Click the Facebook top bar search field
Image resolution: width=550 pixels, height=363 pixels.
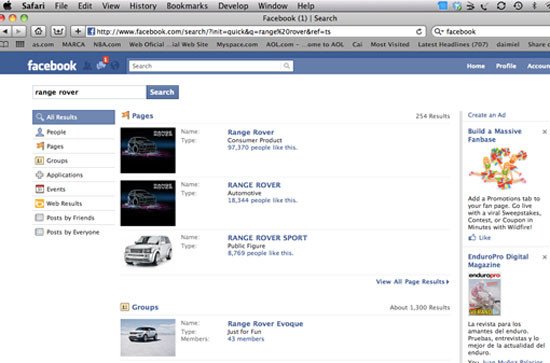pos(211,66)
